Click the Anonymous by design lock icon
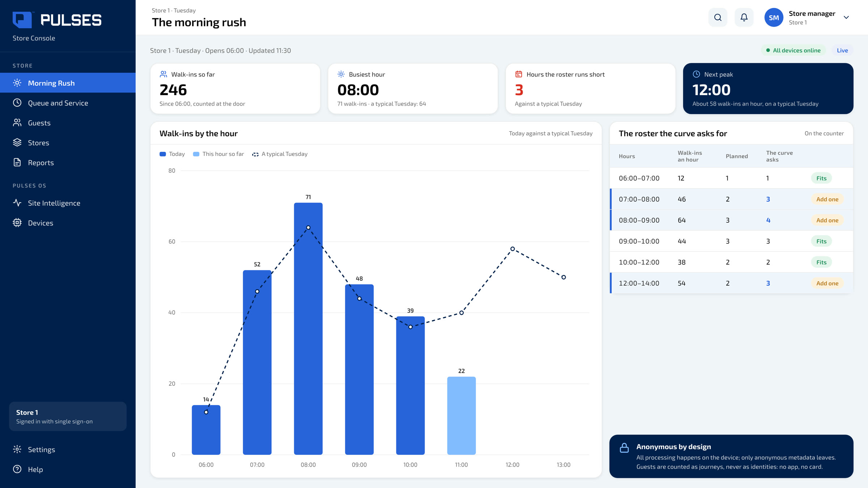The height and width of the screenshot is (488, 868). 624,448
